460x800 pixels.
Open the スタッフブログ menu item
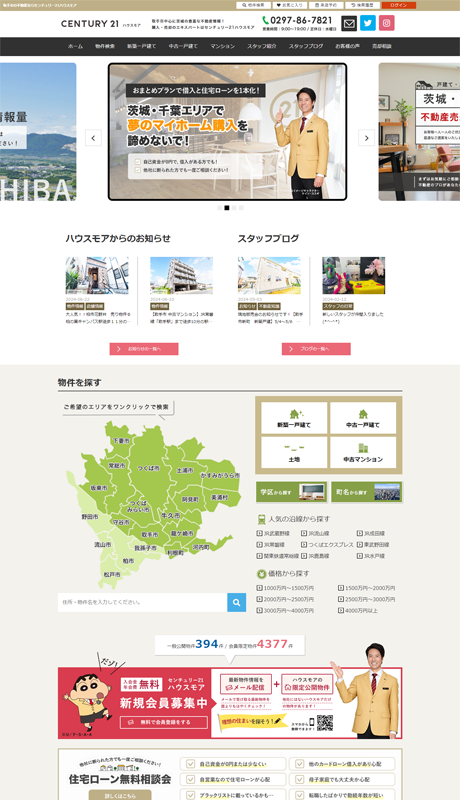click(306, 46)
